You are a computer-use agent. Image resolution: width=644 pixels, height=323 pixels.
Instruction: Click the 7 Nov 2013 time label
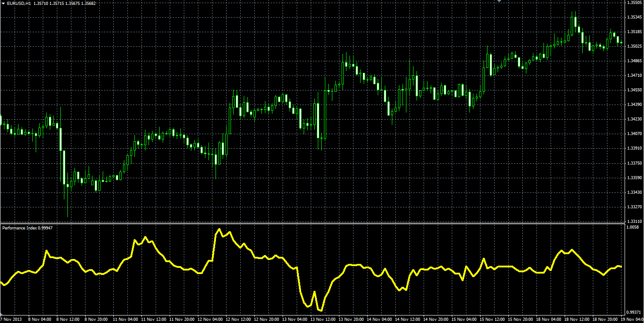click(11, 319)
